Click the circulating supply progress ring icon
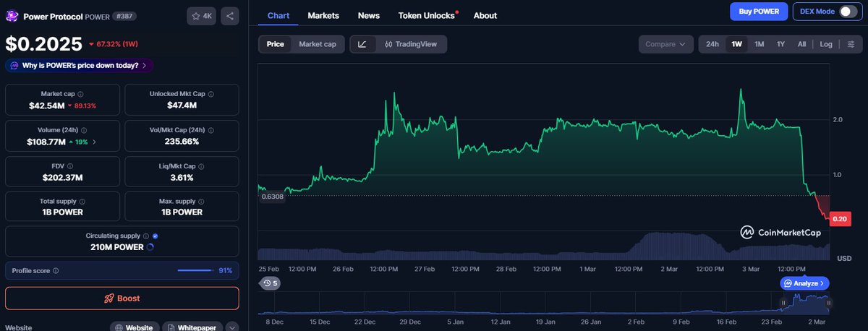This screenshot has width=868, height=331. 150,246
